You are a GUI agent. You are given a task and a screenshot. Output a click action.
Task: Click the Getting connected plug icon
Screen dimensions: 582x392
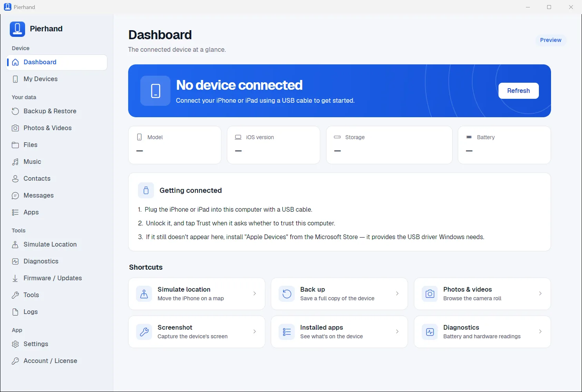[x=146, y=191]
